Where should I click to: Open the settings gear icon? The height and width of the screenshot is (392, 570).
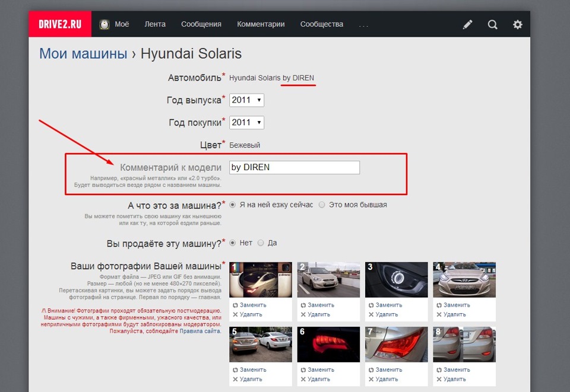[518, 24]
